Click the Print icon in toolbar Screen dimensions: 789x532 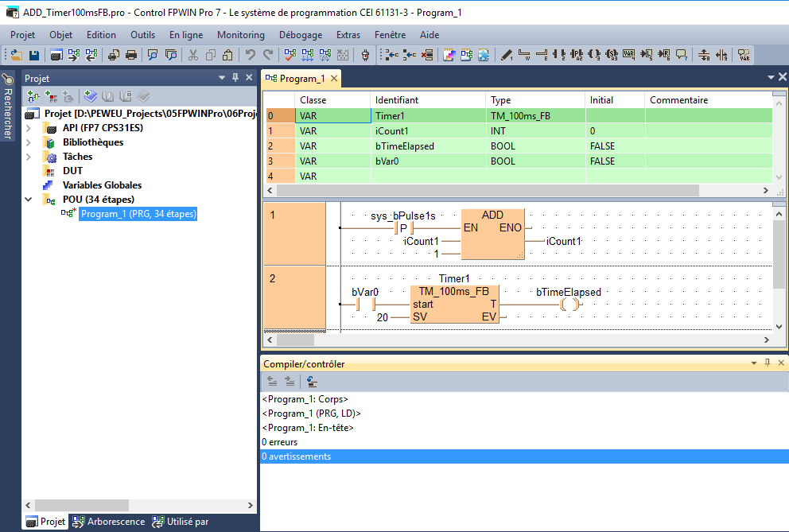click(x=131, y=56)
